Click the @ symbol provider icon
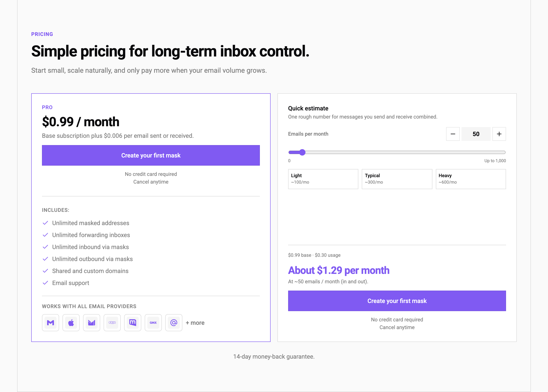Image resolution: width=548 pixels, height=392 pixels. point(174,323)
